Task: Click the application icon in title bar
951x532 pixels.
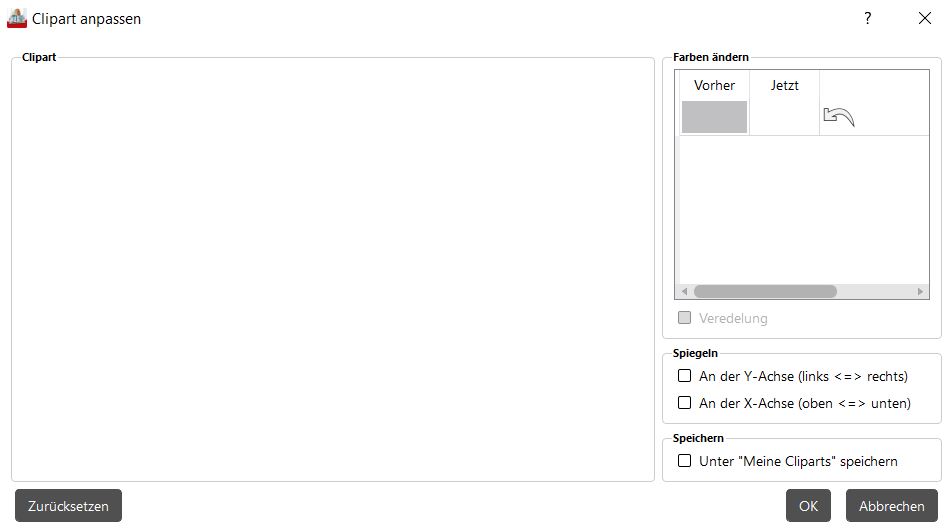Action: click(17, 18)
